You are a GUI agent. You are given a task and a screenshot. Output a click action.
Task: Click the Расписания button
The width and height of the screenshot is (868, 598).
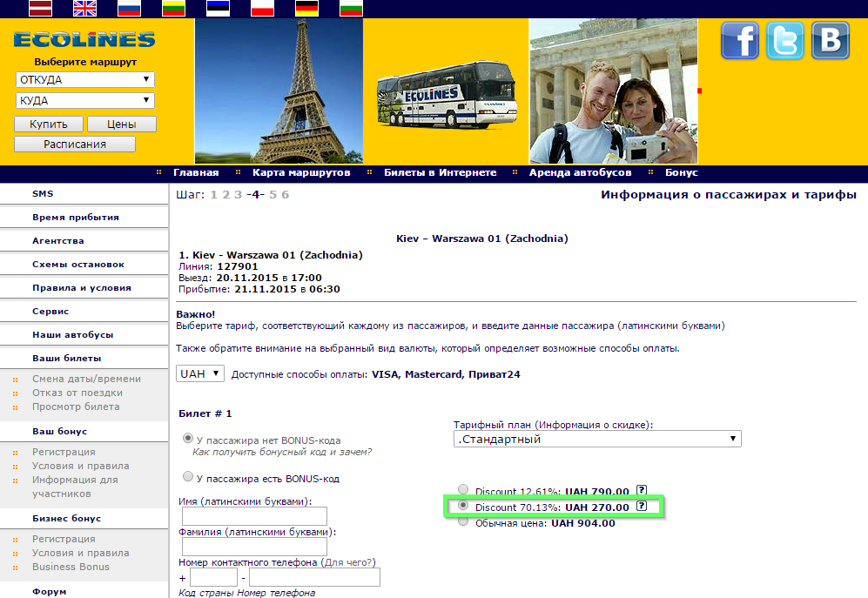[75, 144]
